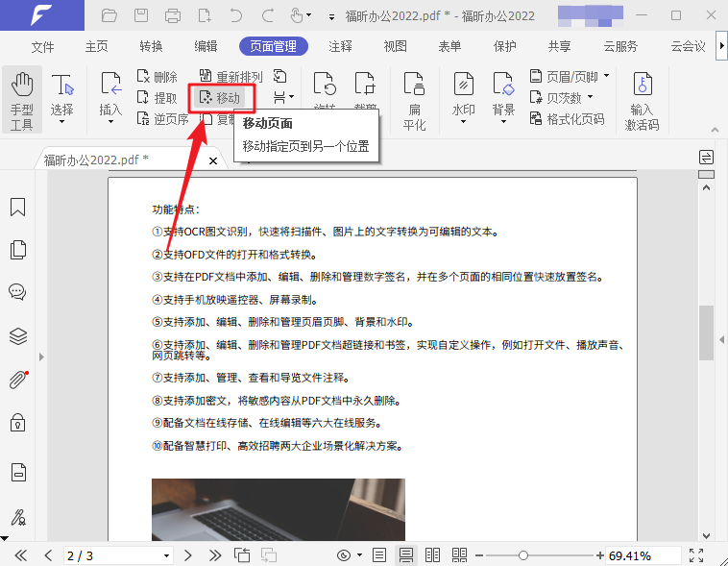Jump to the last page
The image size is (728, 566).
click(215, 555)
